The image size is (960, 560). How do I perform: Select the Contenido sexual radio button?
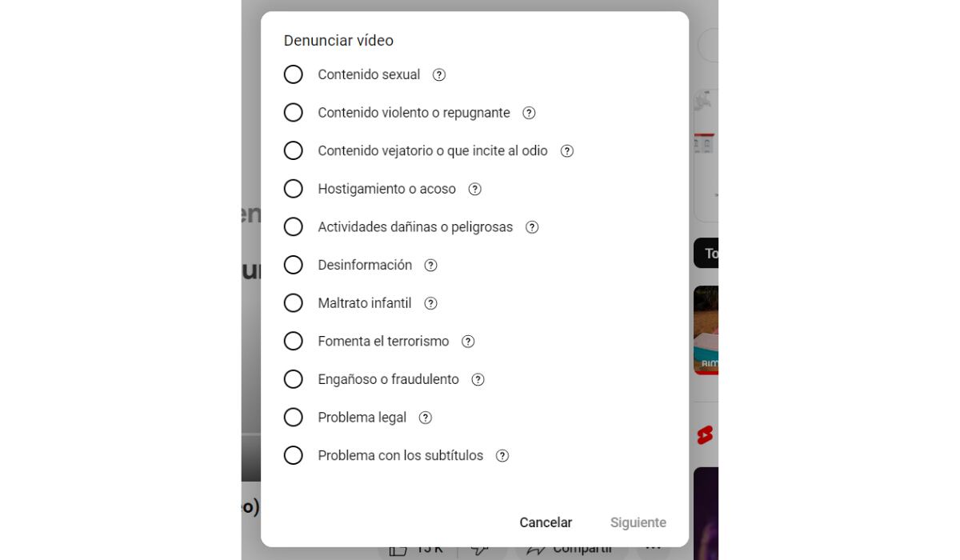(294, 74)
